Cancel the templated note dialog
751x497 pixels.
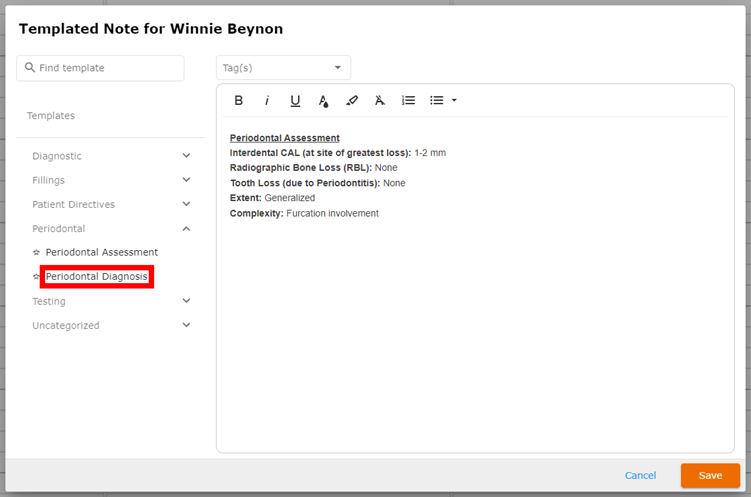[x=640, y=475]
